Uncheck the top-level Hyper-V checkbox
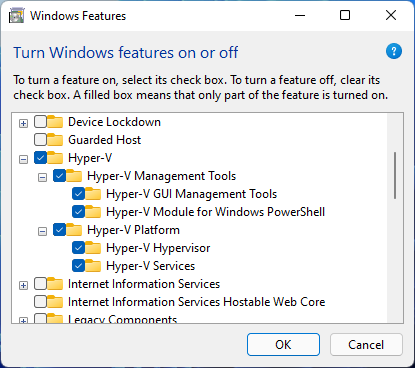The width and height of the screenshot is (415, 368). point(40,158)
